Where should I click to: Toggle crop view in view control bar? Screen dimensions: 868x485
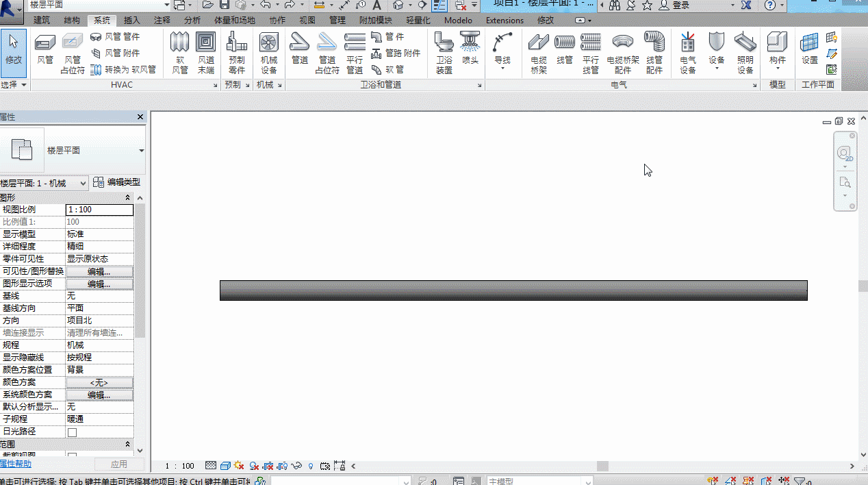coord(268,466)
